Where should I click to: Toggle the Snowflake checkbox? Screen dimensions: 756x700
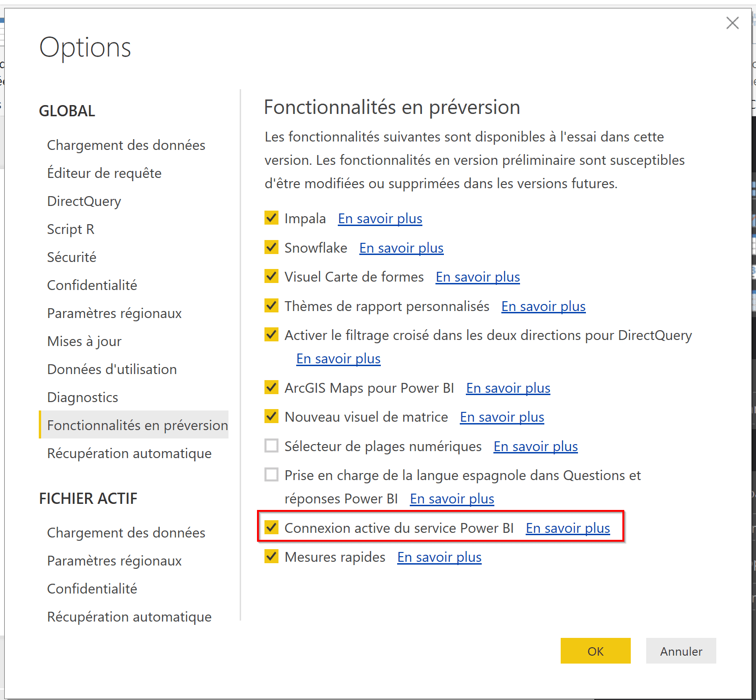[271, 247]
